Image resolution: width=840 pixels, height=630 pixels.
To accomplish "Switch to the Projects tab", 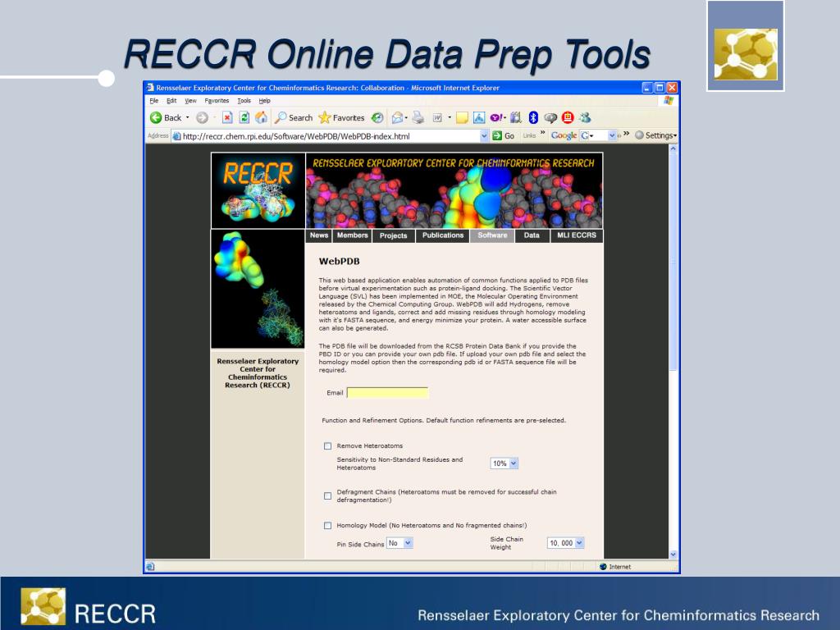I will click(x=393, y=235).
